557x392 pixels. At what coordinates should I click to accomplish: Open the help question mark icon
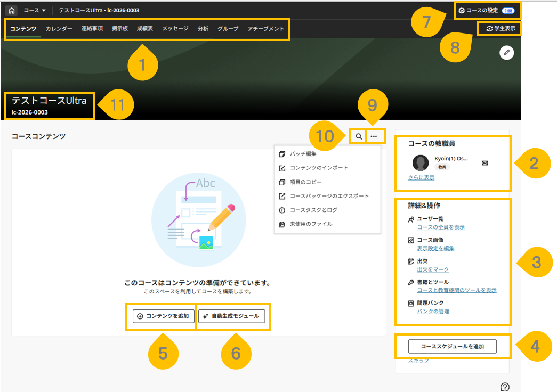[x=505, y=387]
